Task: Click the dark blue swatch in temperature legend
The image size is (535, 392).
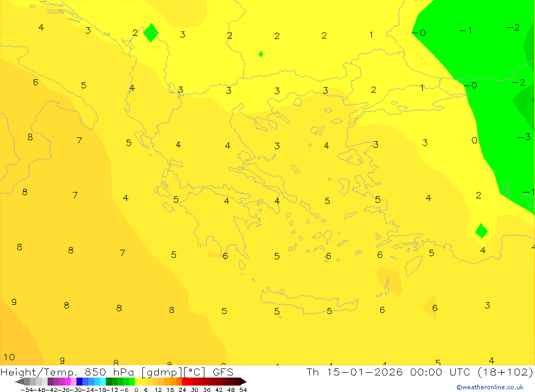Action: point(79,382)
